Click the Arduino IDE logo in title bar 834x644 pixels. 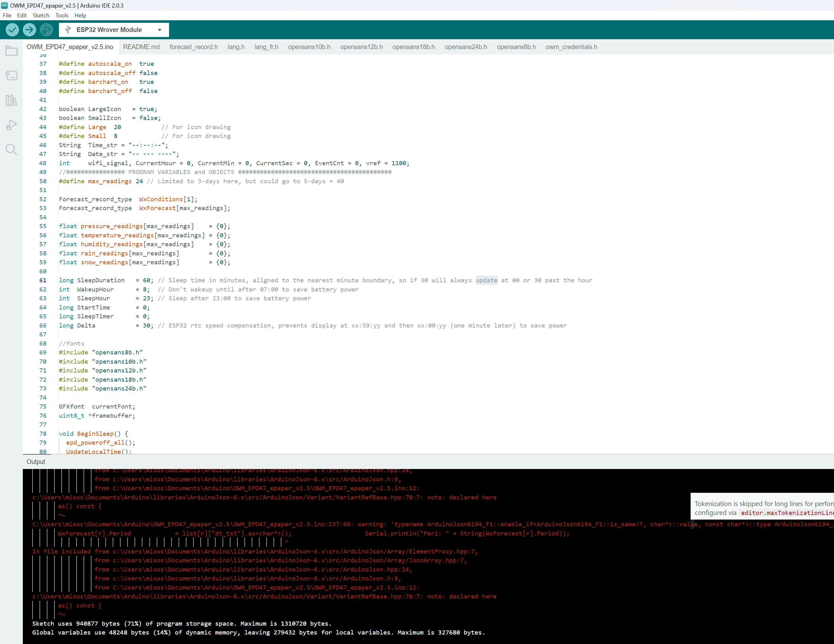click(x=4, y=5)
